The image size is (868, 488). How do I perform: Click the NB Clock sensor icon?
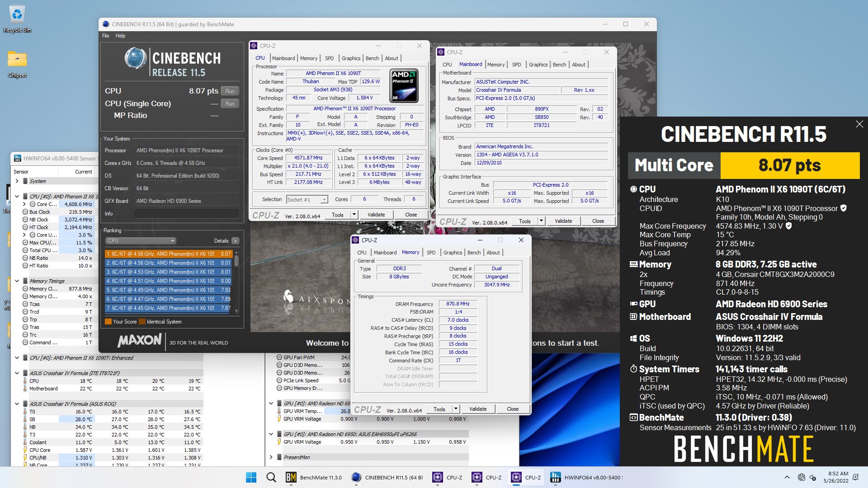[26, 220]
